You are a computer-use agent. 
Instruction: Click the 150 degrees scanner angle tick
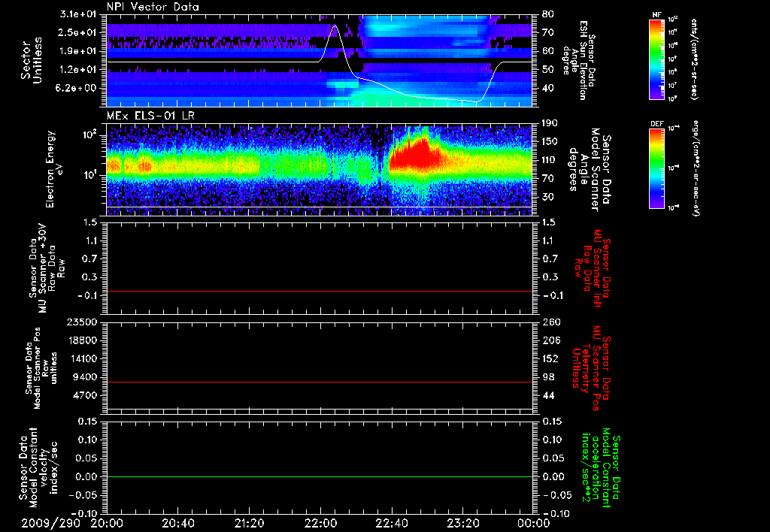click(x=550, y=142)
